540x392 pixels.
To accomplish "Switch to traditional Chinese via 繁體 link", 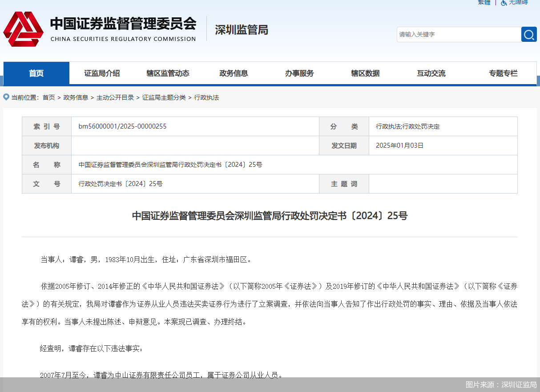I will coord(484,3).
